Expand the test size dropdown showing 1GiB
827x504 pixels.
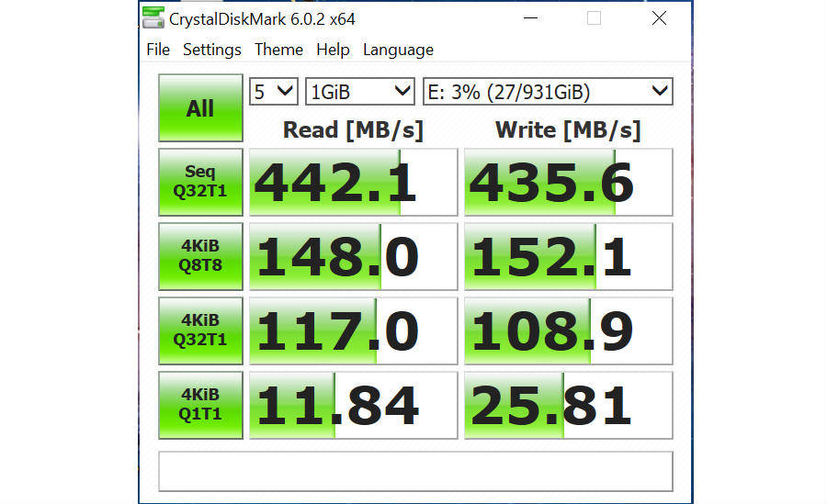pos(359,92)
